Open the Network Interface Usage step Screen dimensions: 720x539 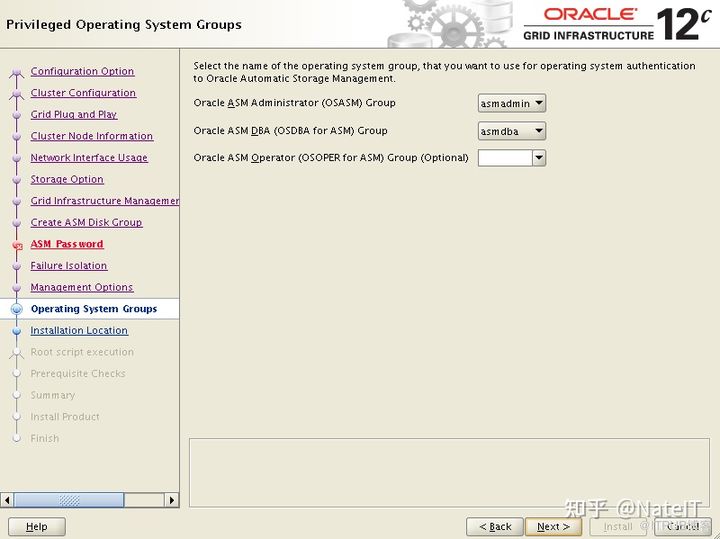coord(89,157)
